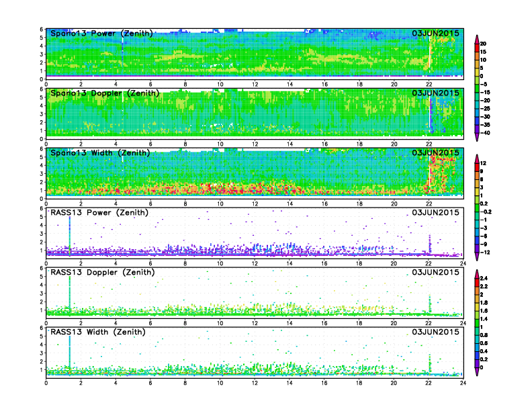Image resolution: width=532 pixels, height=411 pixels.
Task: Click the -35 label on the top colorbar
Action: point(485,125)
